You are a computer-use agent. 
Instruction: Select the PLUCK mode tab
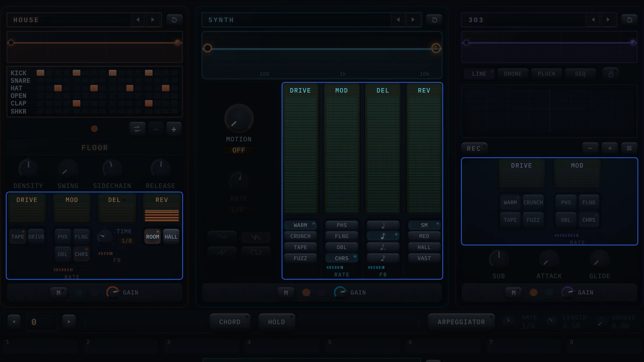point(547,74)
